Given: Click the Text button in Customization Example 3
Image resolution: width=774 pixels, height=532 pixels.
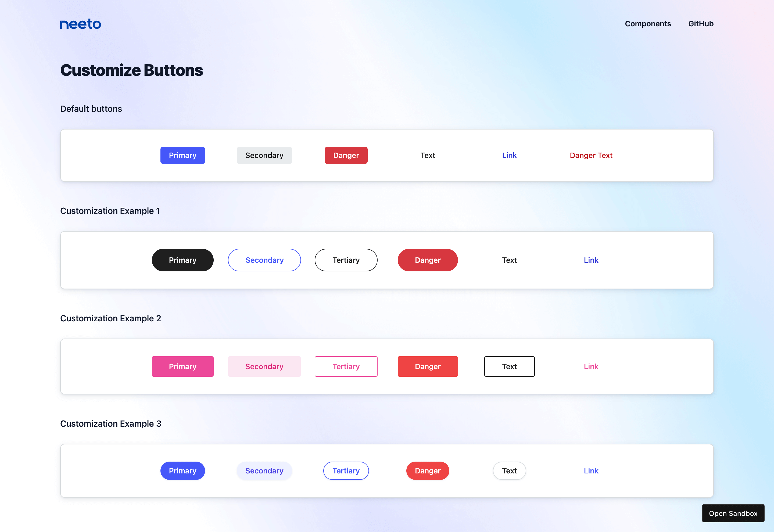Looking at the screenshot, I should point(509,470).
